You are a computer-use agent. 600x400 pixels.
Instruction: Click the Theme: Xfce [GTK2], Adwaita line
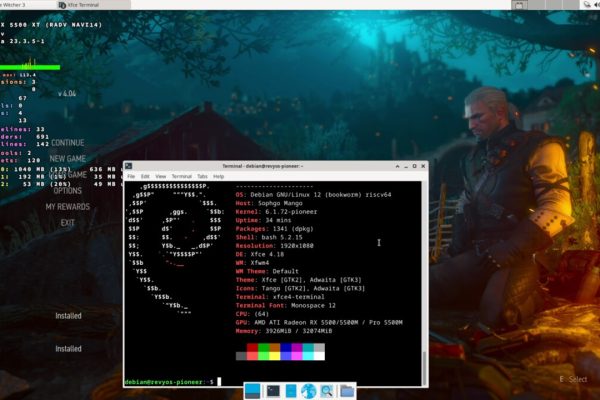point(298,280)
